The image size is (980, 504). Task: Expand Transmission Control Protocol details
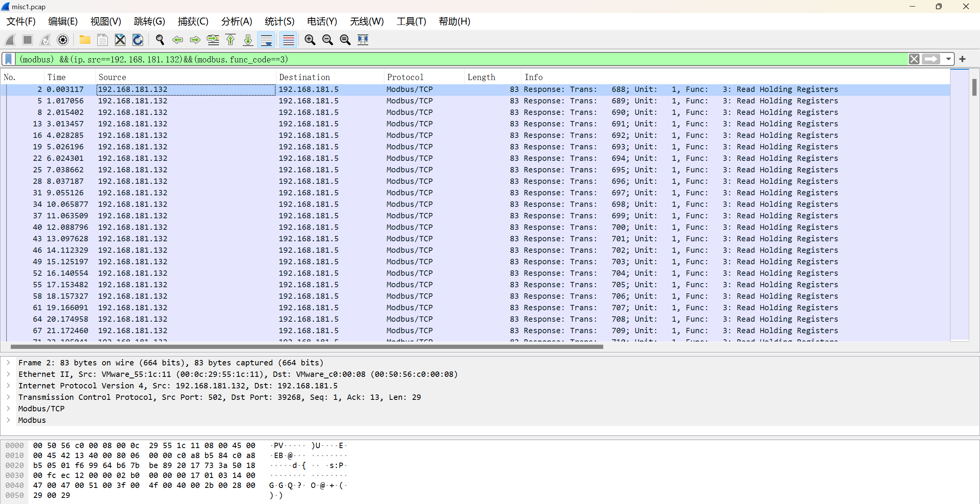click(x=8, y=397)
